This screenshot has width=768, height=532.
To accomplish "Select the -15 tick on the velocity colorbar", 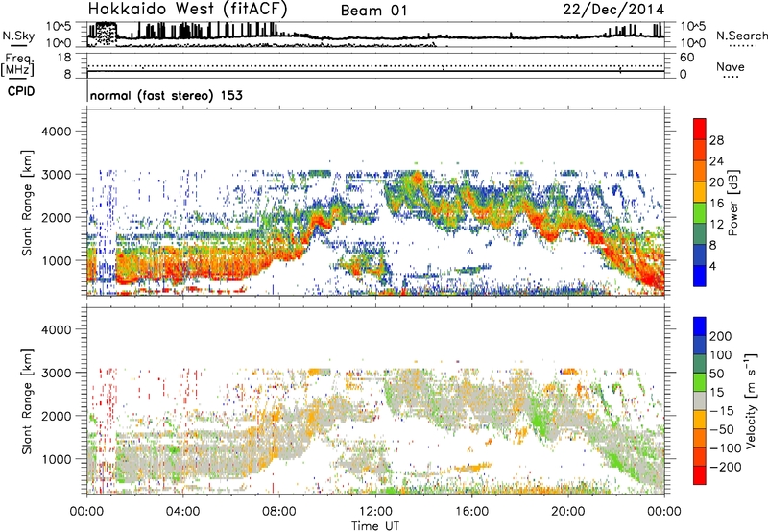I will 722,410.
